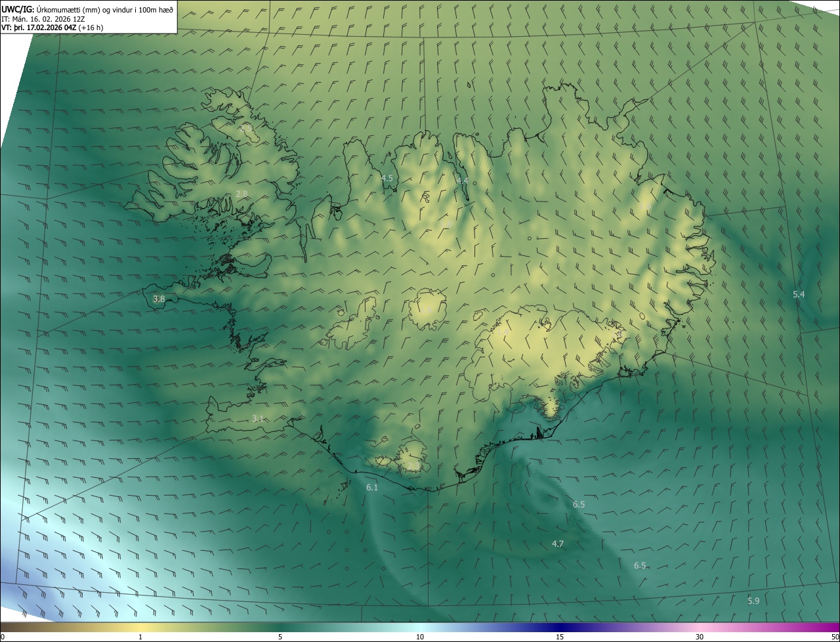Click the title 'Úrkomumætti (mm) og vindur í 100m hæð'
This screenshot has width=840, height=642.
104,9
